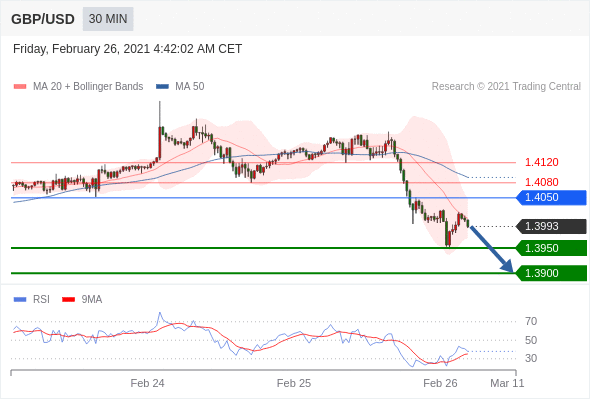Click the 1.4120 resistance price label
Image resolution: width=590 pixels, height=400 pixels.
point(541,163)
